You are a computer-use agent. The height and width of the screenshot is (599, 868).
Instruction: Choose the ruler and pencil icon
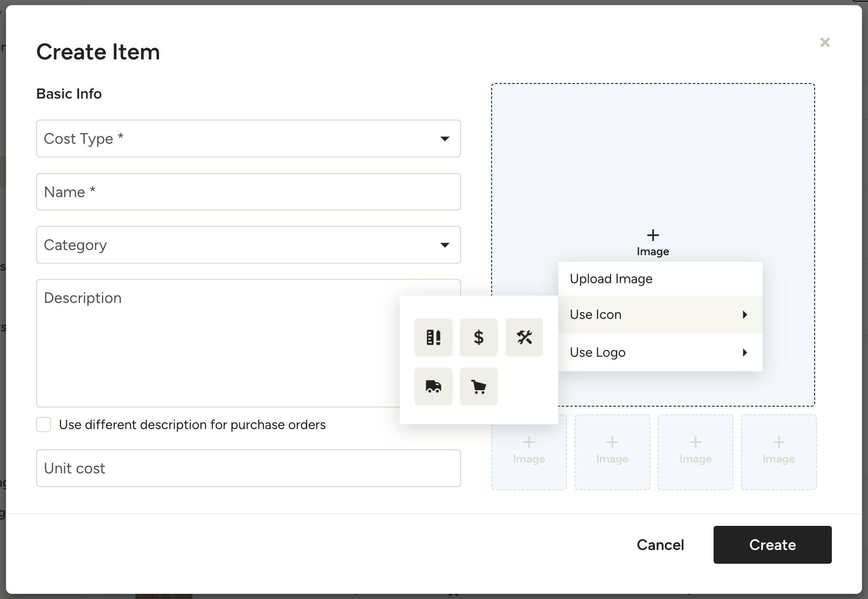433,337
